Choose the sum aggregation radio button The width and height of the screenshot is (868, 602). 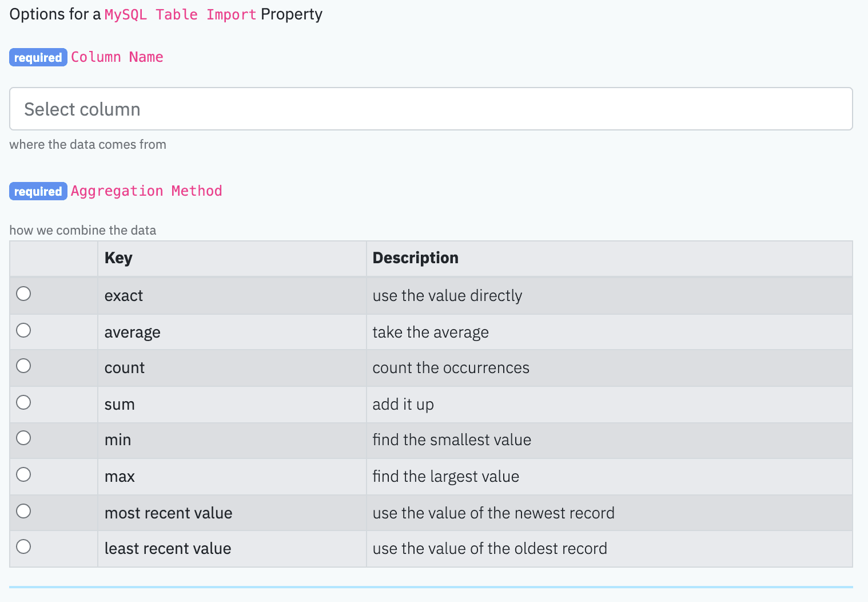23,402
